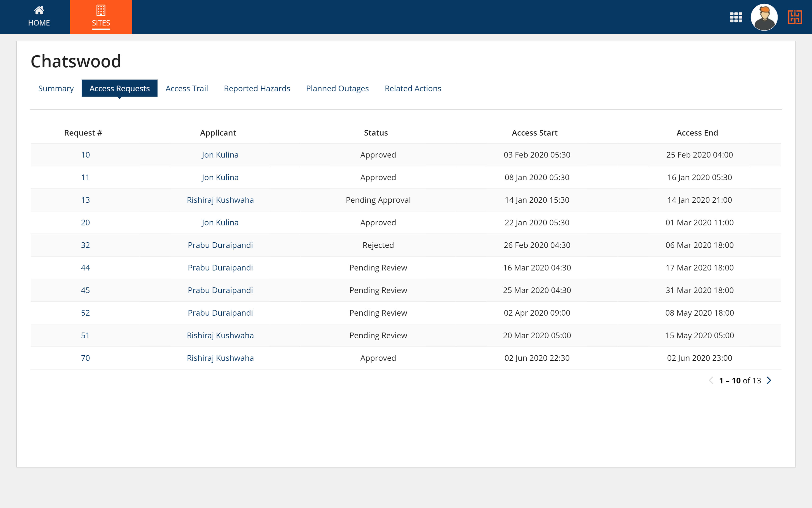Open request number 20
This screenshot has height=508, width=812.
click(x=86, y=222)
